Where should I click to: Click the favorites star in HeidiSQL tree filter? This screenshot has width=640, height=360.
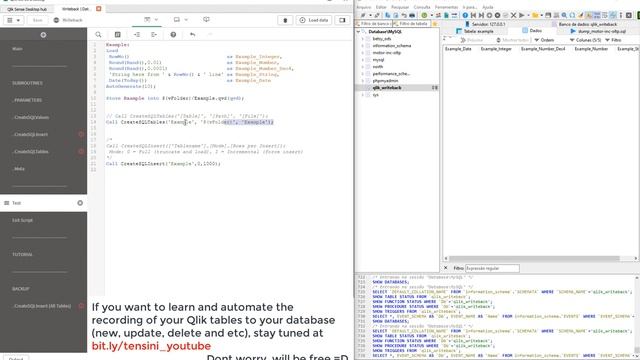pyautogui.click(x=435, y=24)
